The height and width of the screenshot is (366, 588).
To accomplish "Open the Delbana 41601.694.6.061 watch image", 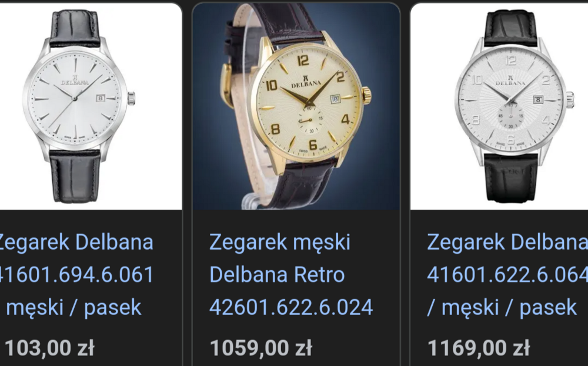I will [91, 106].
